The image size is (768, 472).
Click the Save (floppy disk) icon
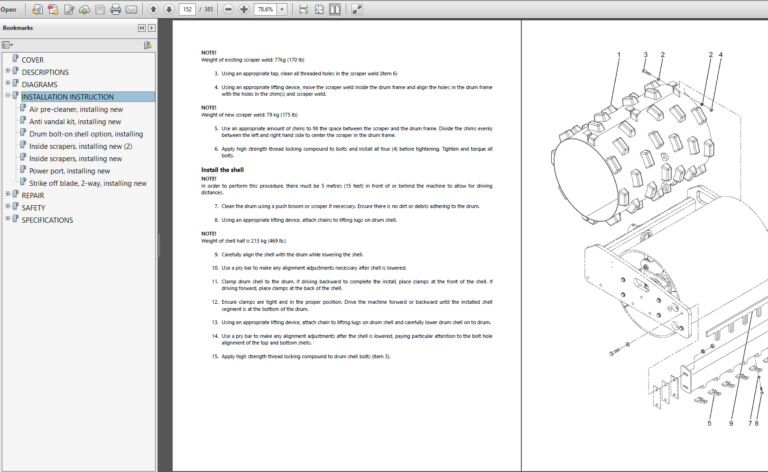click(x=100, y=9)
